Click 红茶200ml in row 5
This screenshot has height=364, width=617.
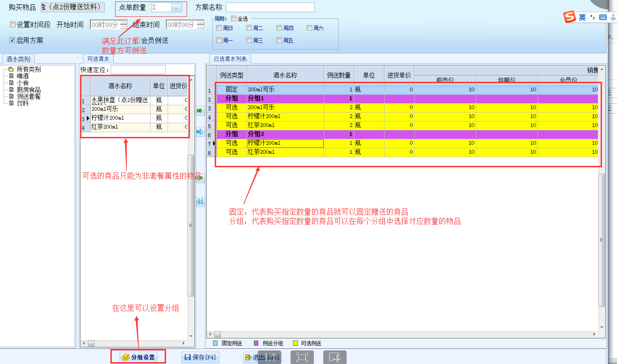point(285,125)
